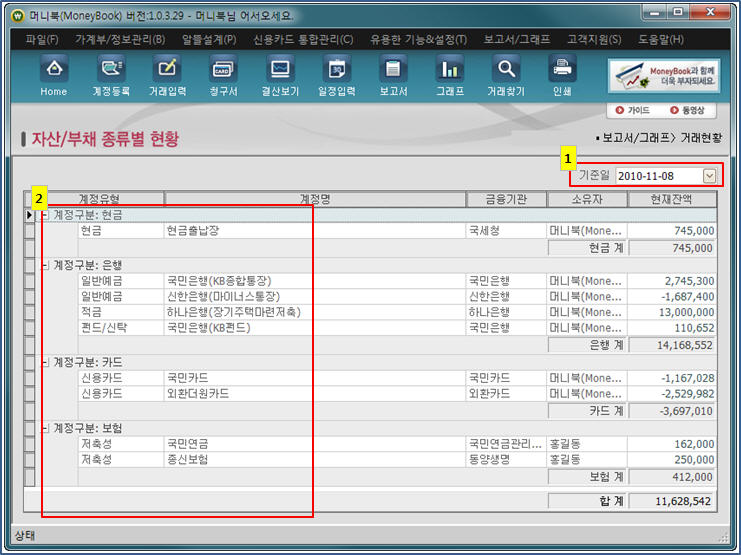
Task: Sort by the 계정명 column header
Action: coord(315,199)
